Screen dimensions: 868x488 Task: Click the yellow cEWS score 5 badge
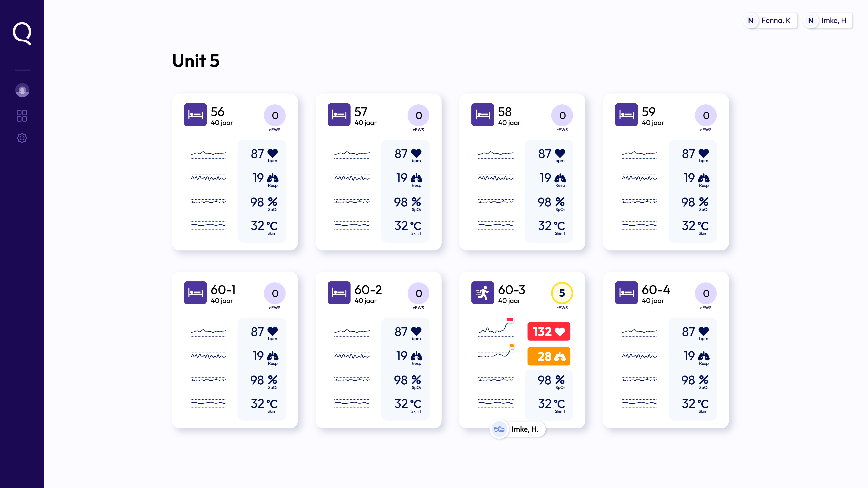[562, 293]
